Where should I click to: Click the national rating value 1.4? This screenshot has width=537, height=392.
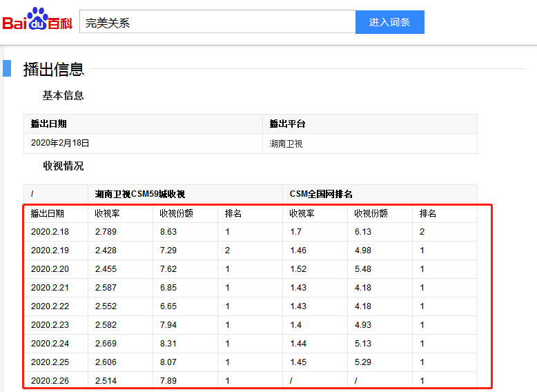pos(295,325)
